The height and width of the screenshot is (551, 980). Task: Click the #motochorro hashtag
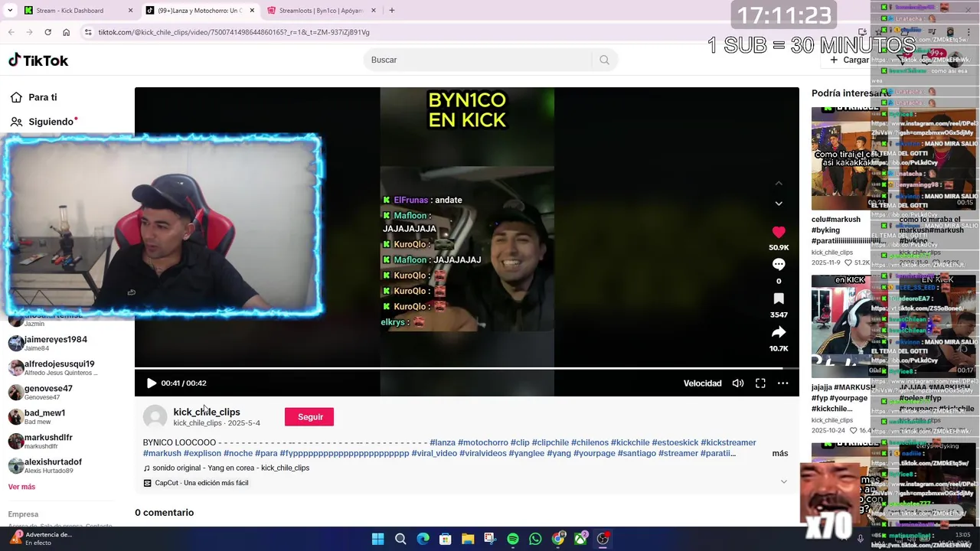point(483,442)
